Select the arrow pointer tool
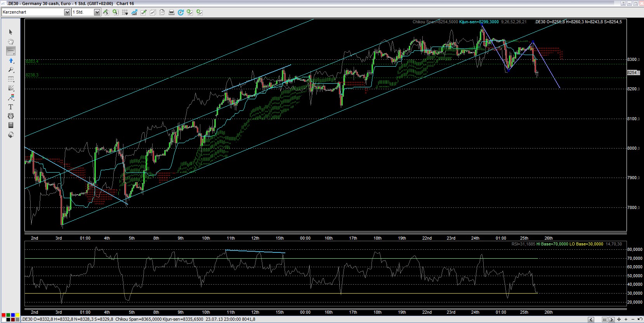Screen dimensions: 644x323 click(11, 32)
